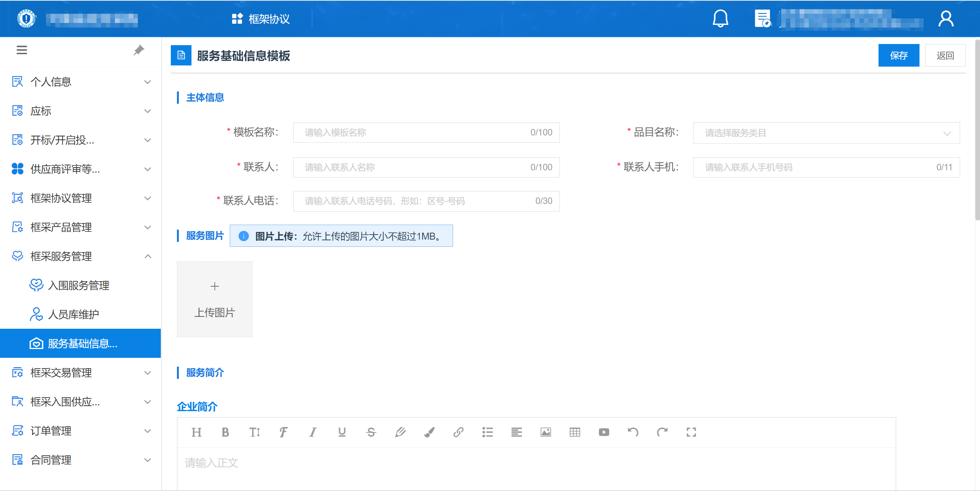Focus the 联系人手机 input field
The width and height of the screenshot is (980, 491).
tap(826, 167)
